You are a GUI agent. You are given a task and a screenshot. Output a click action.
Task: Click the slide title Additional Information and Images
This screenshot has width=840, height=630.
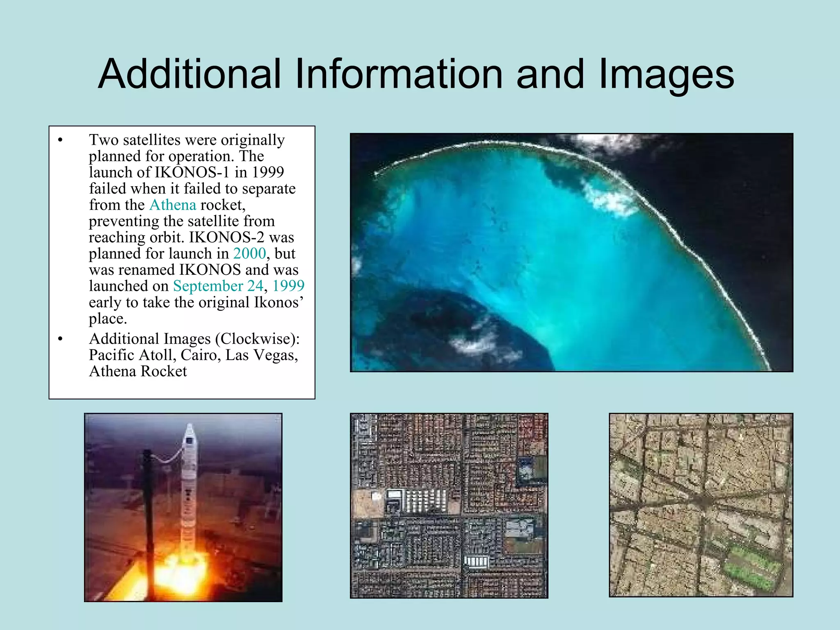click(x=416, y=74)
